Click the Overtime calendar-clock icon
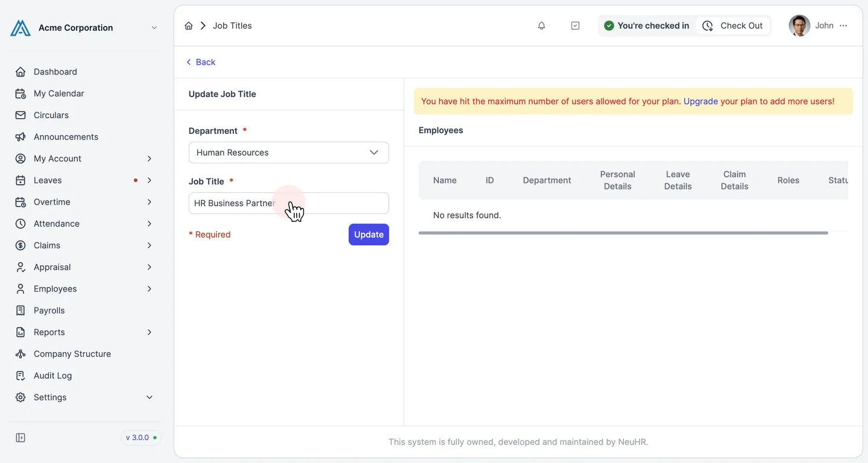 point(20,202)
